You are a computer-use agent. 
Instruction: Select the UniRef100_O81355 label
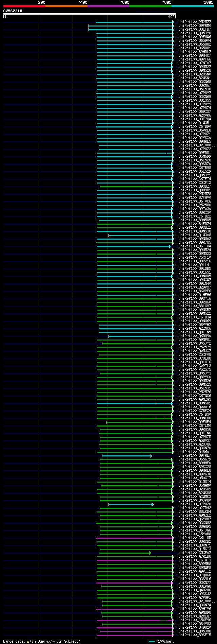[195, 101]
